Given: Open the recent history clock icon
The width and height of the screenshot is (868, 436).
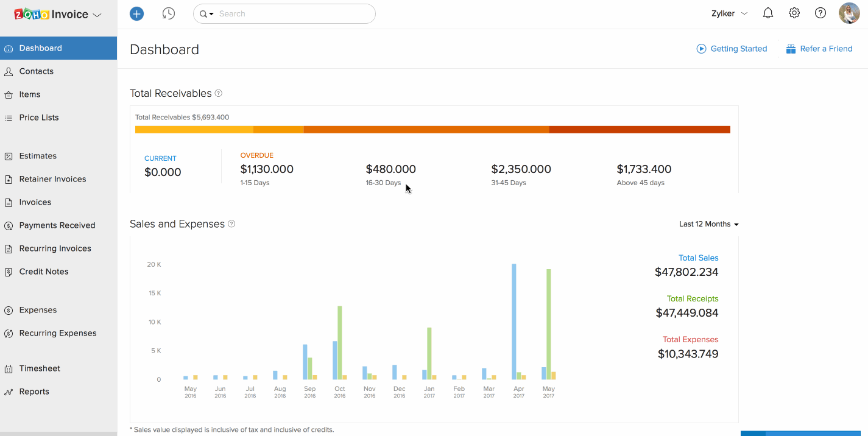Looking at the screenshot, I should point(169,13).
